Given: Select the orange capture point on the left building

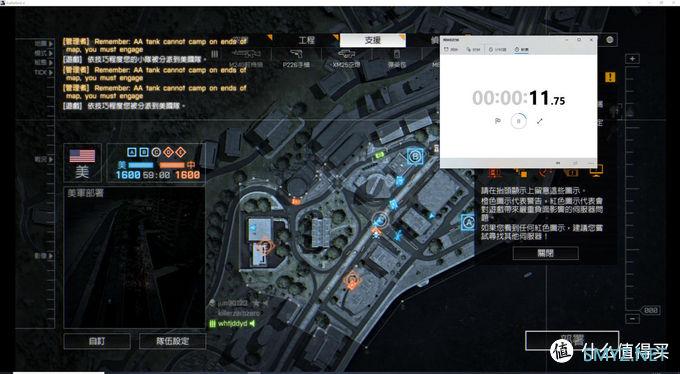Looking at the screenshot, I should pyautogui.click(x=265, y=246).
